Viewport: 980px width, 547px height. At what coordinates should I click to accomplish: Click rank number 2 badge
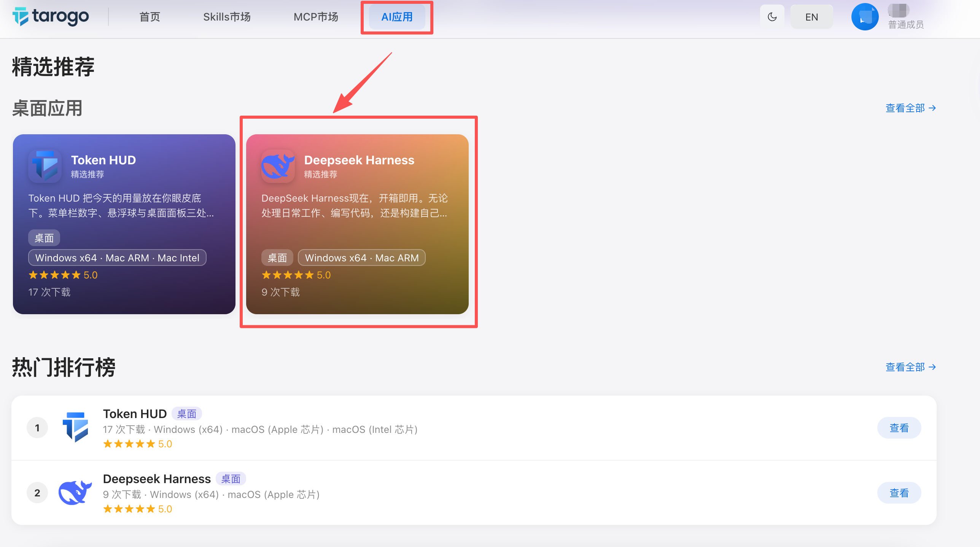(37, 493)
